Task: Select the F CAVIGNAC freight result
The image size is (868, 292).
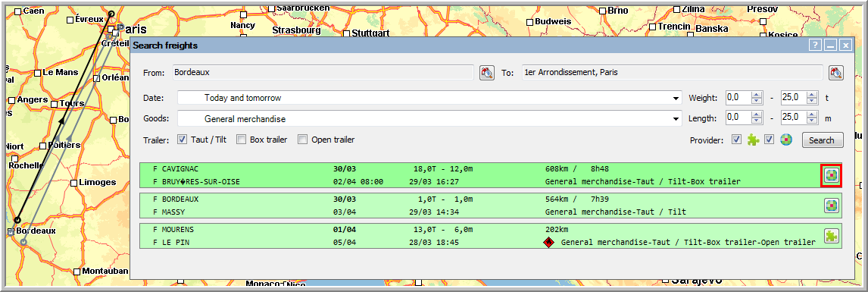Action: (x=491, y=175)
